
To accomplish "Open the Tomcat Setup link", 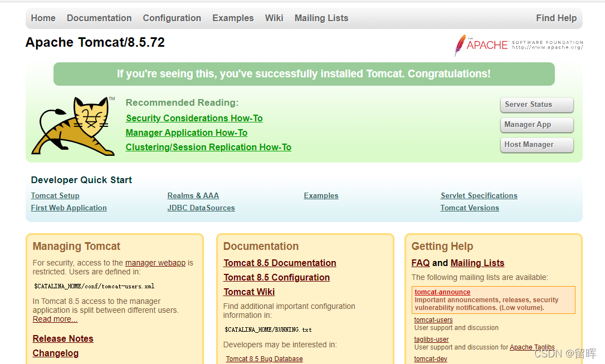I will point(55,195).
